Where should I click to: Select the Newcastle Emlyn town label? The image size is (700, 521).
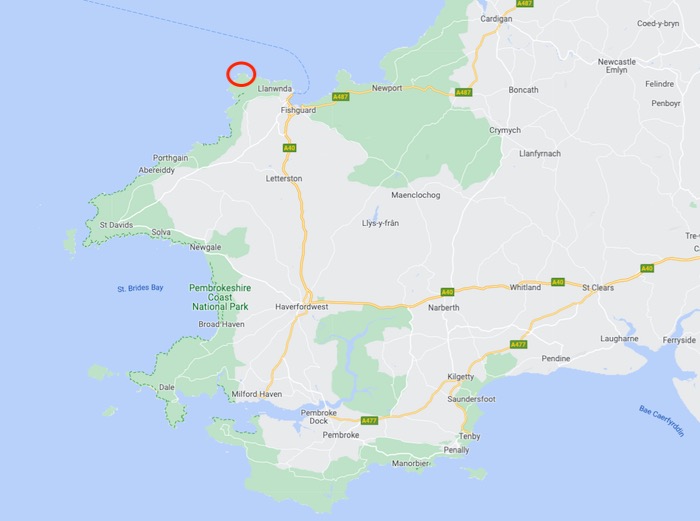tap(617, 66)
